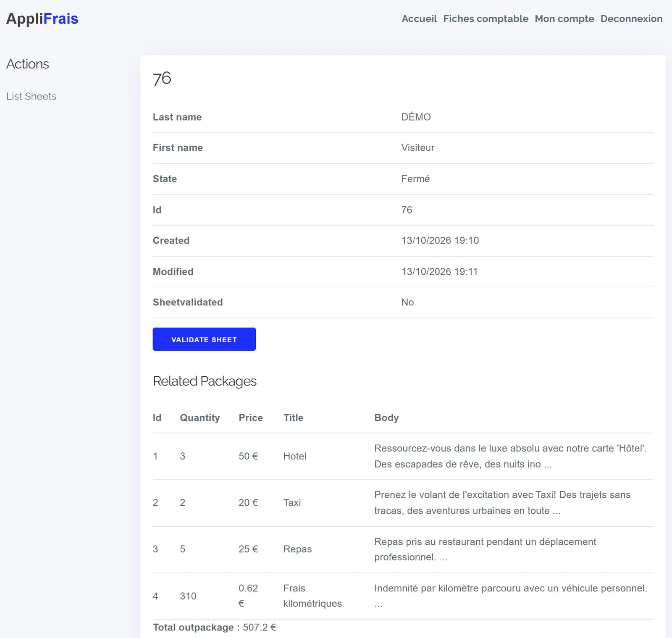Click the Title column header

pyautogui.click(x=293, y=417)
